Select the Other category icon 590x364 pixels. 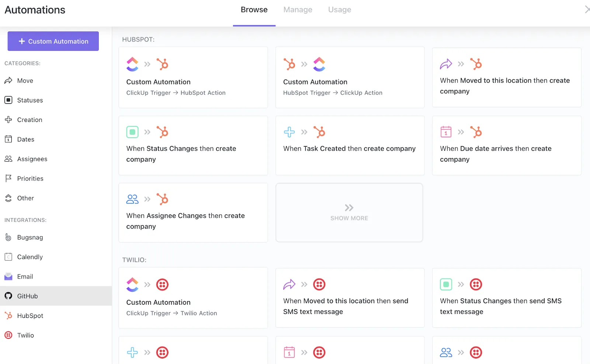click(8, 198)
